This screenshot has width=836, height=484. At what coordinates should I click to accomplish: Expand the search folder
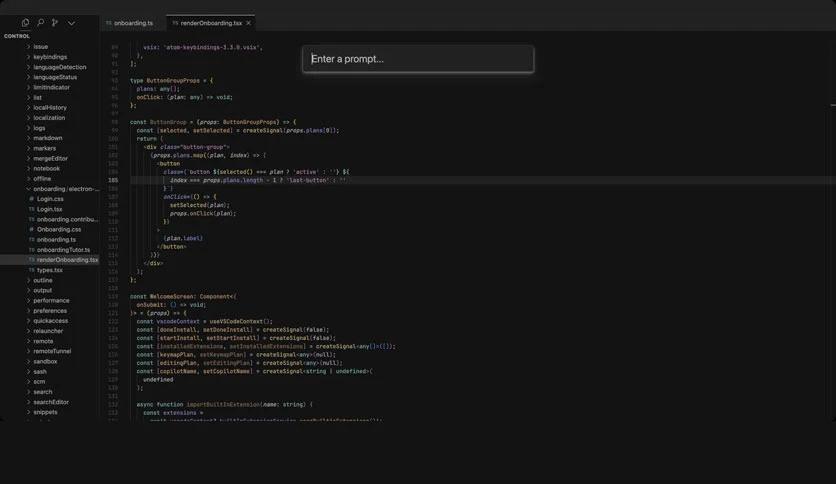tap(43, 391)
